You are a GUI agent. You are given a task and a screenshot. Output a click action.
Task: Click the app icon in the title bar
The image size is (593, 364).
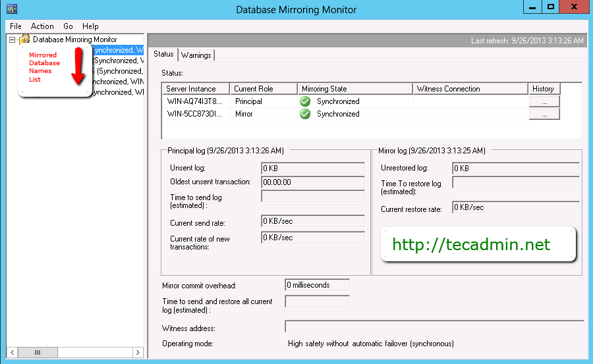click(12, 9)
